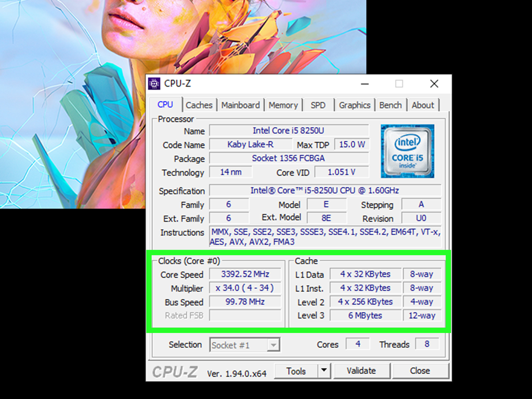Click the CPU-Z brand logo at the bottom

click(175, 372)
